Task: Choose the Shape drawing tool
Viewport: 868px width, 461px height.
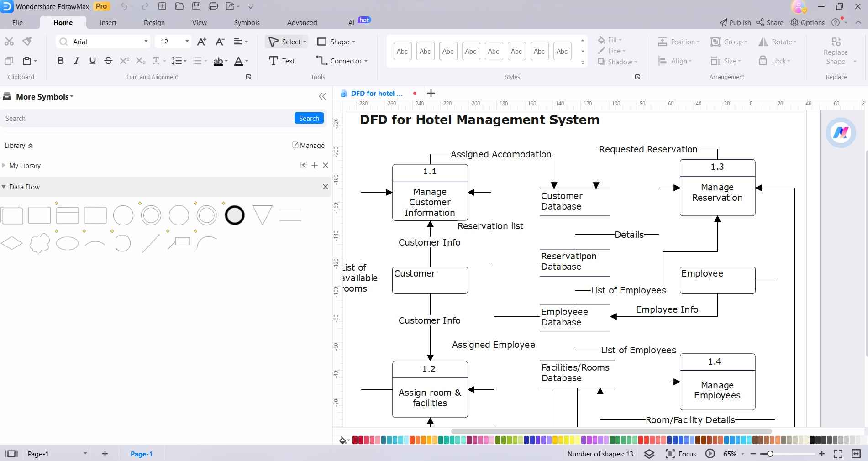Action: 336,42
